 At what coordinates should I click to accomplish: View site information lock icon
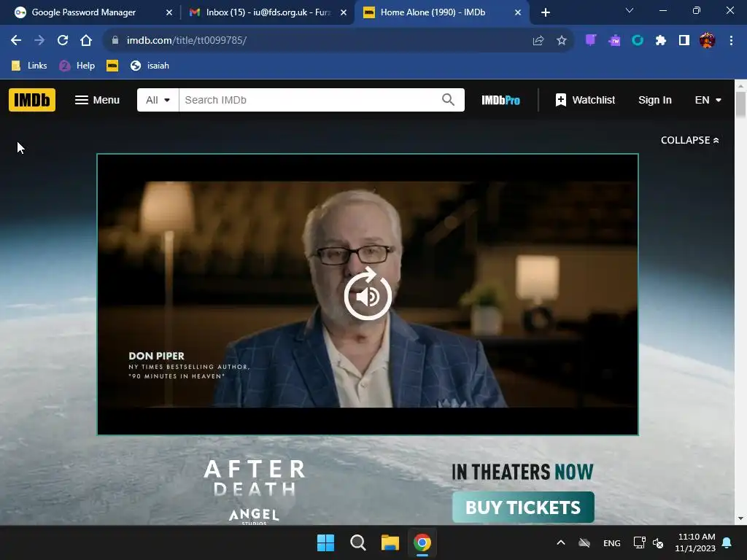coord(115,41)
